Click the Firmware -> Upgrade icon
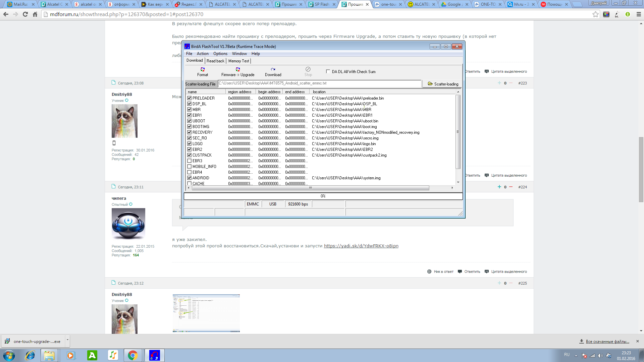Image resolution: width=644 pixels, height=362 pixels. (238, 69)
